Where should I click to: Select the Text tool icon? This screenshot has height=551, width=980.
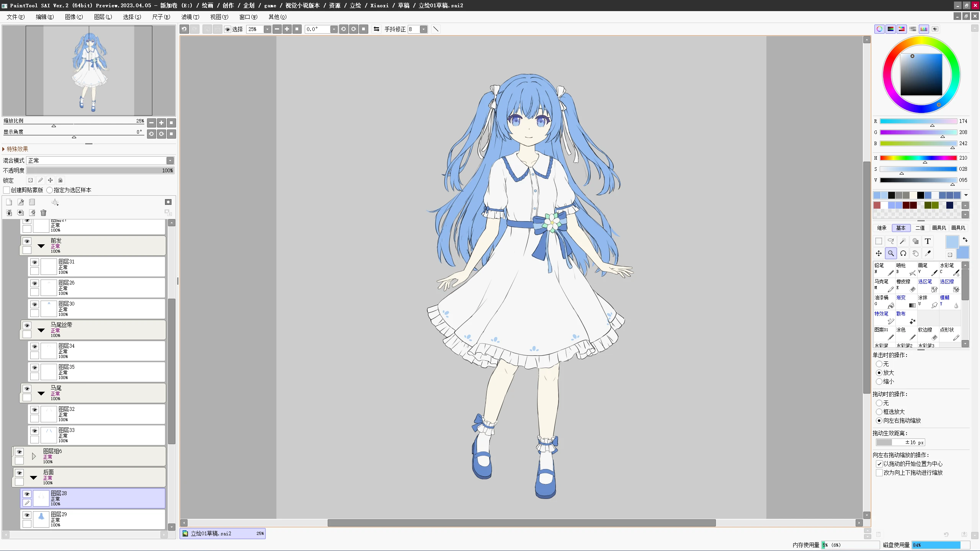point(928,241)
